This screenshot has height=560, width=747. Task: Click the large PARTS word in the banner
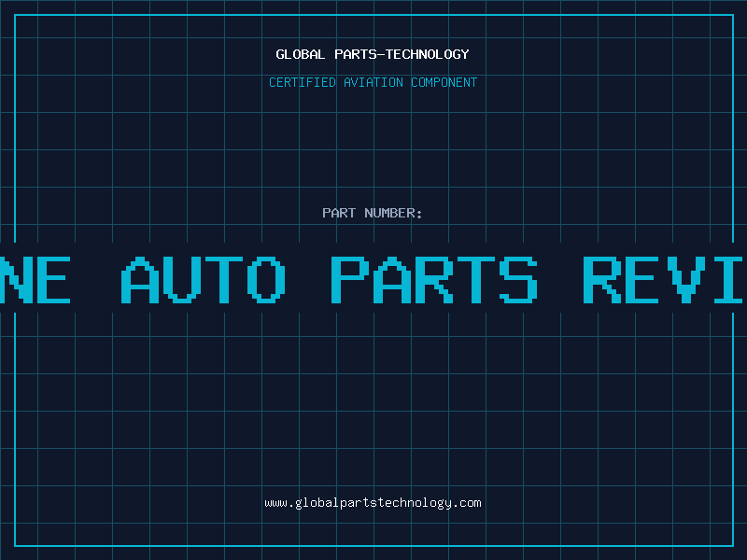[x=434, y=279]
